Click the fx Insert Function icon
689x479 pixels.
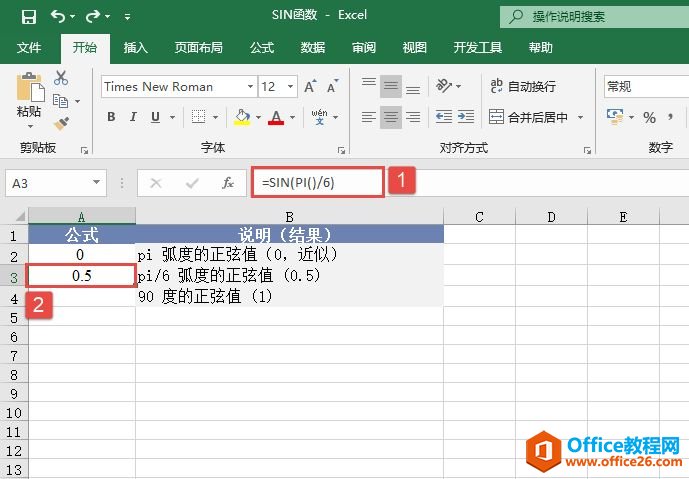[x=227, y=183]
